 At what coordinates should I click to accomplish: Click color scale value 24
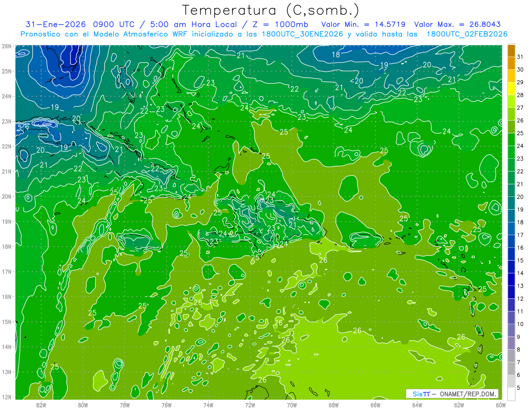click(520, 146)
